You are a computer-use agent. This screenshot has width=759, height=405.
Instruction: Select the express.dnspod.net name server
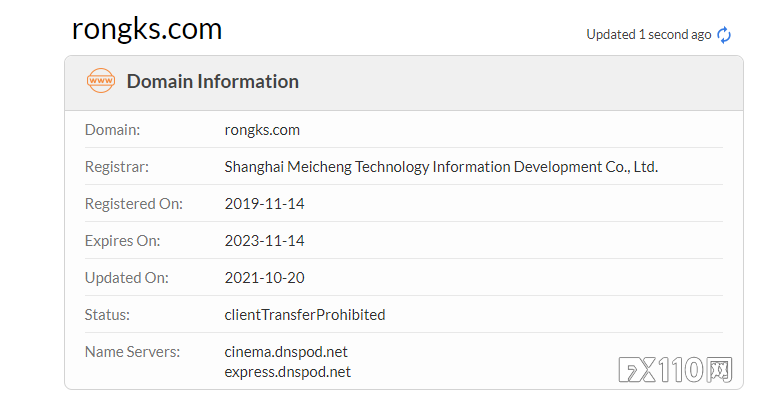(288, 372)
